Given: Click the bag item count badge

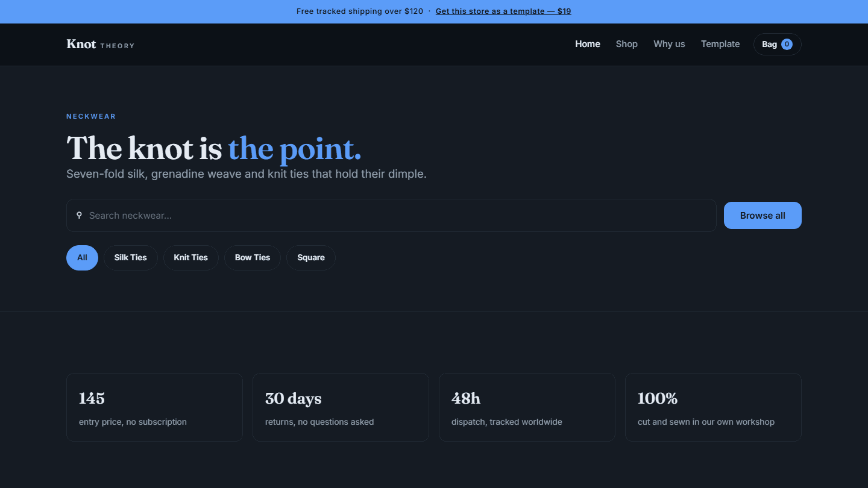Looking at the screenshot, I should coord(787,44).
